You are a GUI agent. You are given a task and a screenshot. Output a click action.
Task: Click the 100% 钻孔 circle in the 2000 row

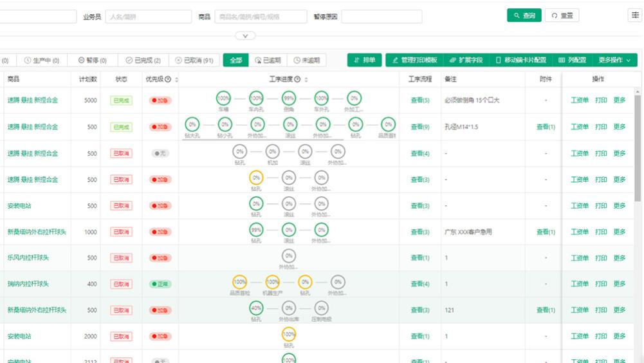tap(289, 334)
